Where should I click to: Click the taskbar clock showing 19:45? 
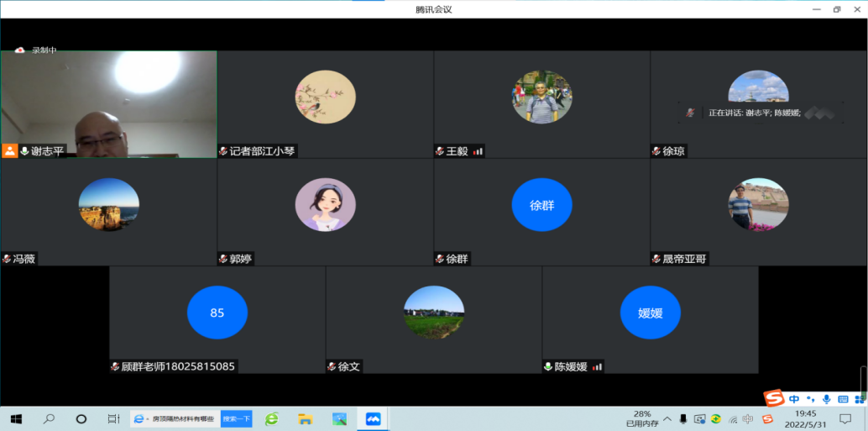click(x=805, y=418)
